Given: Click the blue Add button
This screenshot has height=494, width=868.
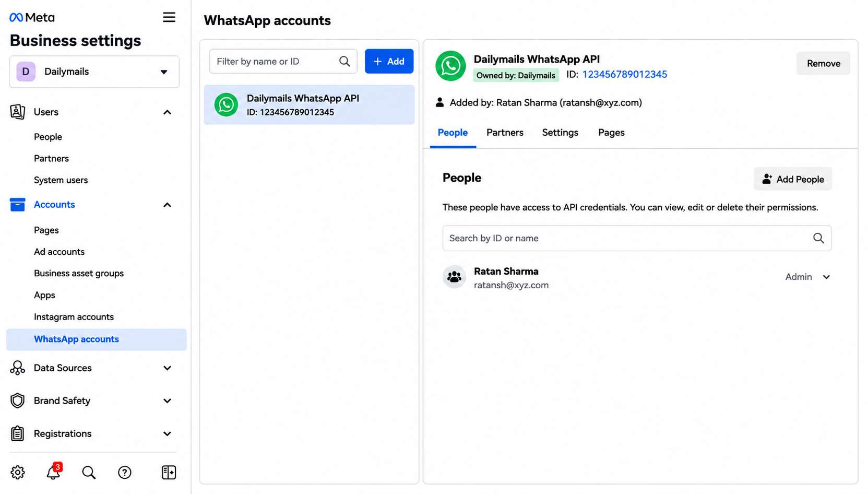Looking at the screenshot, I should point(389,61).
